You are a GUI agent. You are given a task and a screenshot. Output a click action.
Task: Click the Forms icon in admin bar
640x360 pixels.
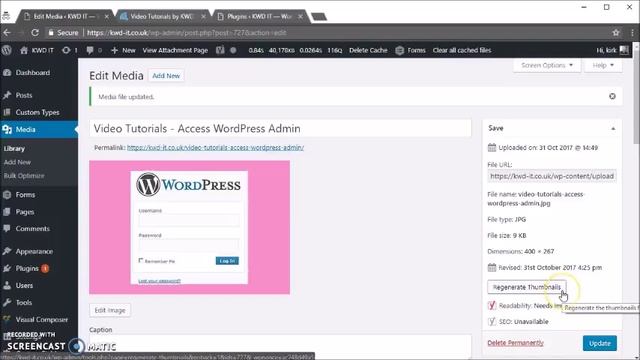tap(400, 50)
